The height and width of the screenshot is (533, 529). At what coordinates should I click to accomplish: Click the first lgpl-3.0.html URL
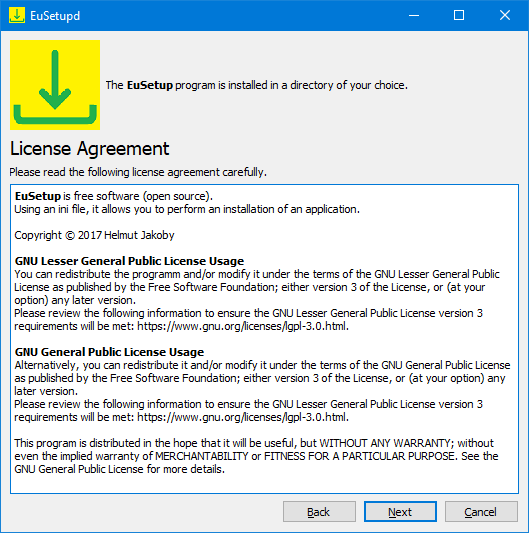click(243, 326)
